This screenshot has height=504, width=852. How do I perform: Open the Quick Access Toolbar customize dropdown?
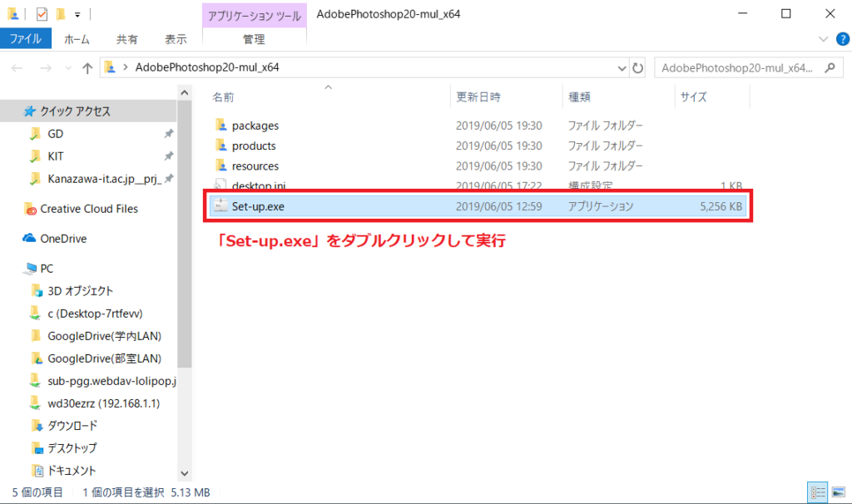[x=77, y=14]
